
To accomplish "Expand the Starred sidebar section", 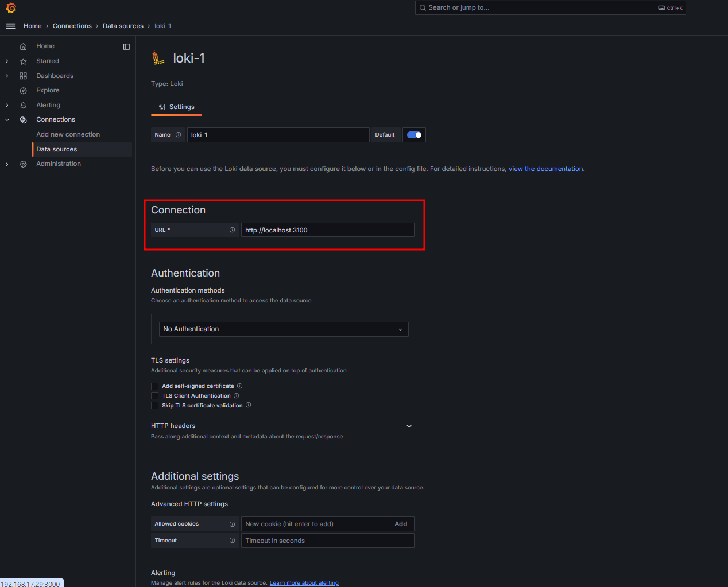I will pyautogui.click(x=7, y=61).
